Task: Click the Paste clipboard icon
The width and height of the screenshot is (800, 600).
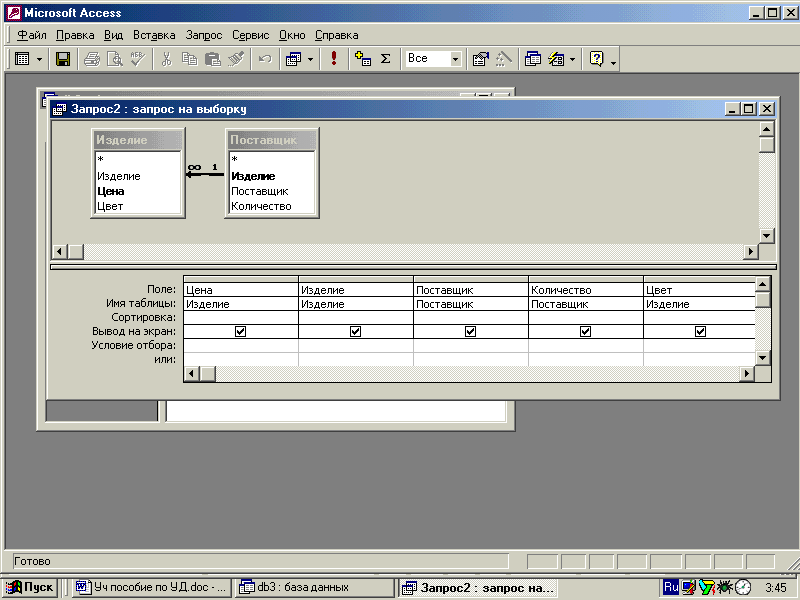Action: point(212,59)
